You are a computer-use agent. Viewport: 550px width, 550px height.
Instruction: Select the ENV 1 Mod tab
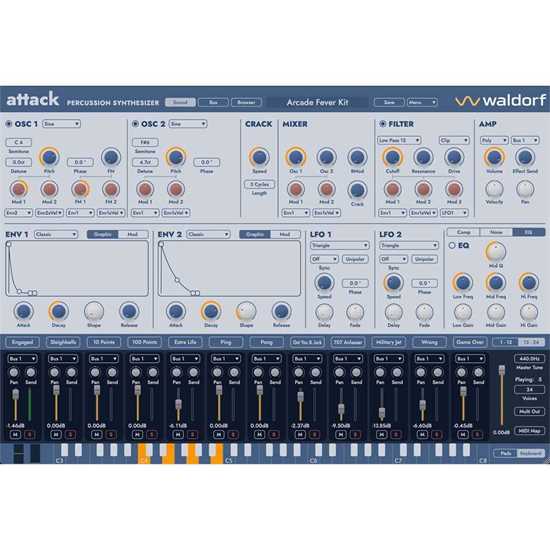tap(133, 234)
